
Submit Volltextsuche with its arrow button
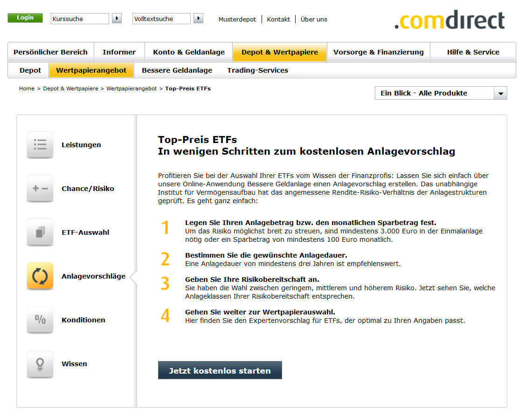click(x=198, y=18)
